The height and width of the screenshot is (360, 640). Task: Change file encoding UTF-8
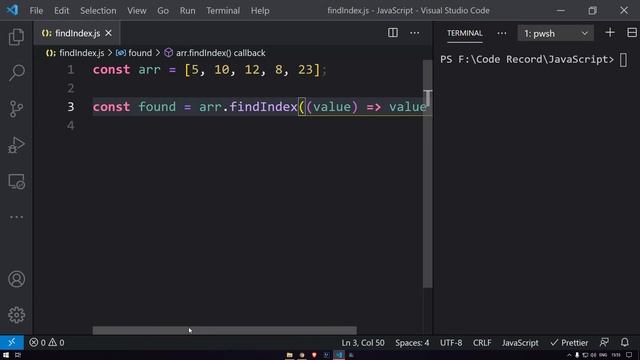[x=451, y=342]
